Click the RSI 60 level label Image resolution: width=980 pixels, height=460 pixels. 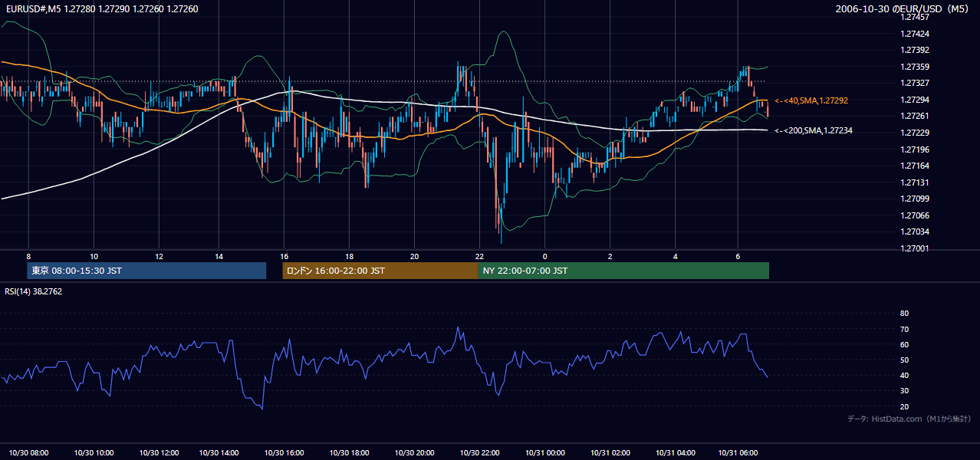click(x=904, y=344)
